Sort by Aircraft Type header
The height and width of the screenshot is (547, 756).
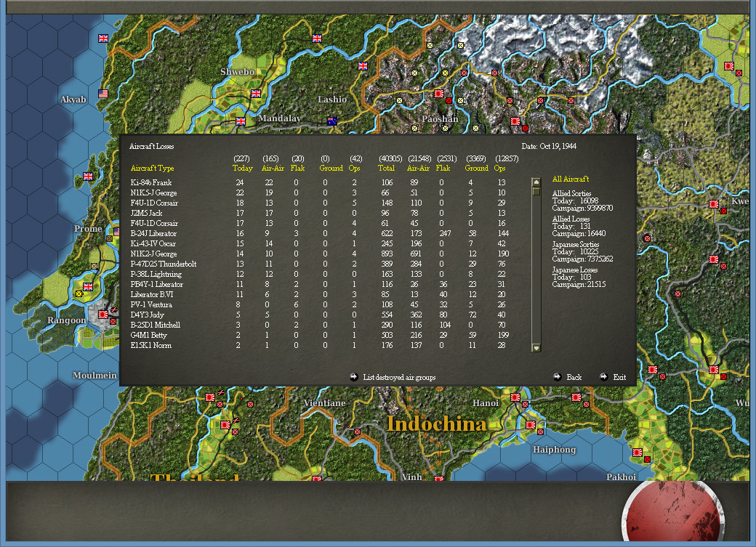152,169
